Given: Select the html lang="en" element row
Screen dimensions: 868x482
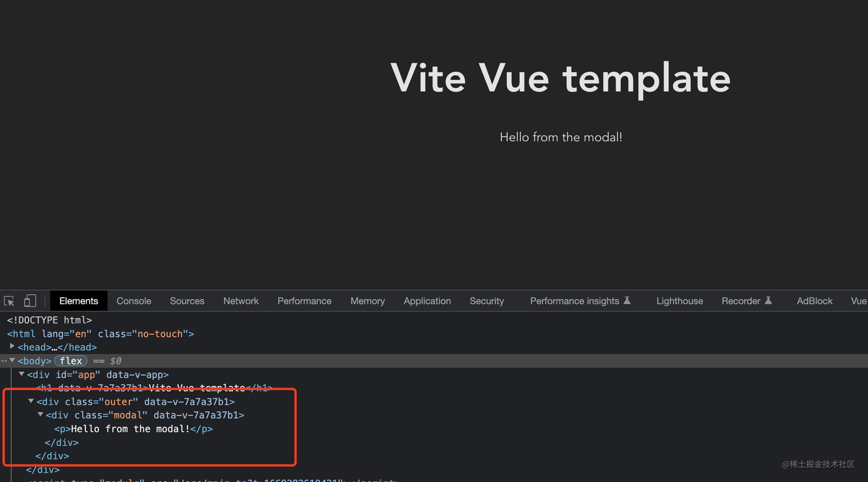Looking at the screenshot, I should tap(100, 334).
